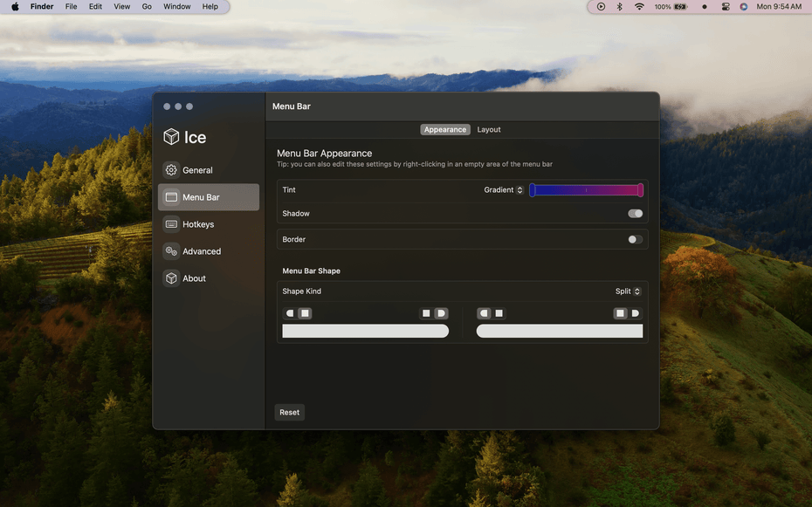812x507 pixels.
Task: Disable the Shadow toggle
Action: point(635,214)
